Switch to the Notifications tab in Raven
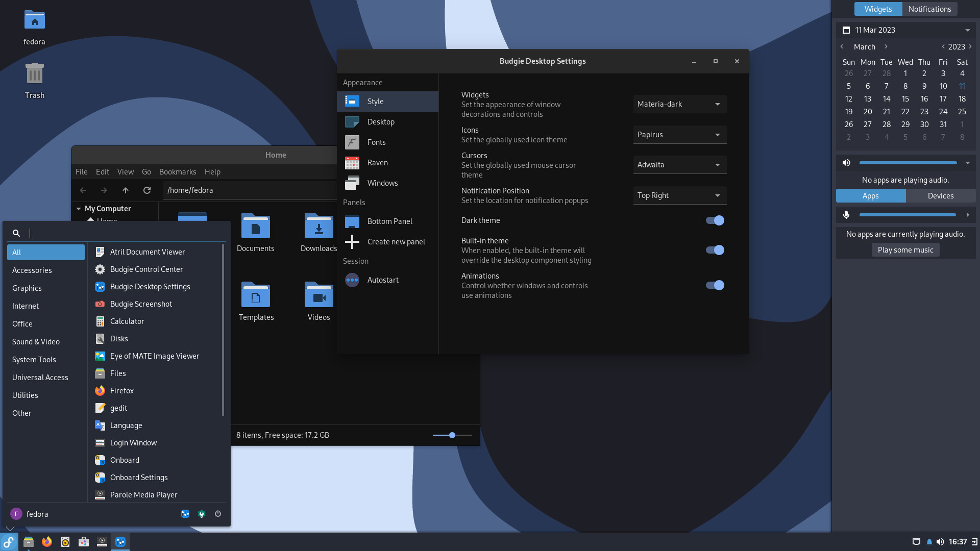Screen dimensions: 980x551 [x=930, y=9]
